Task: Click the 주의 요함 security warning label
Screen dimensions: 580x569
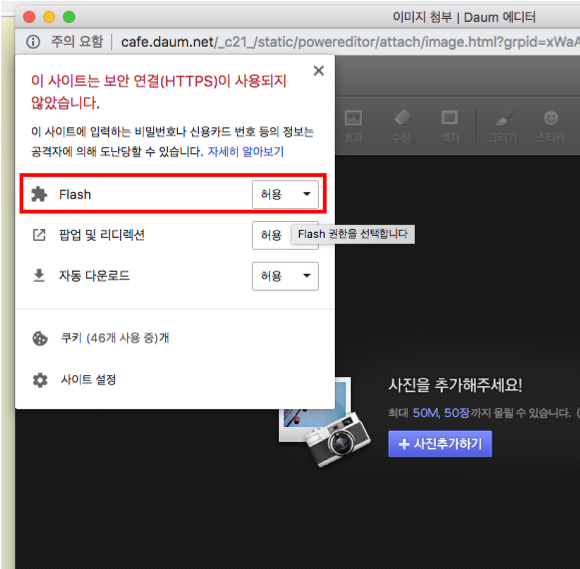Action: coord(77,41)
